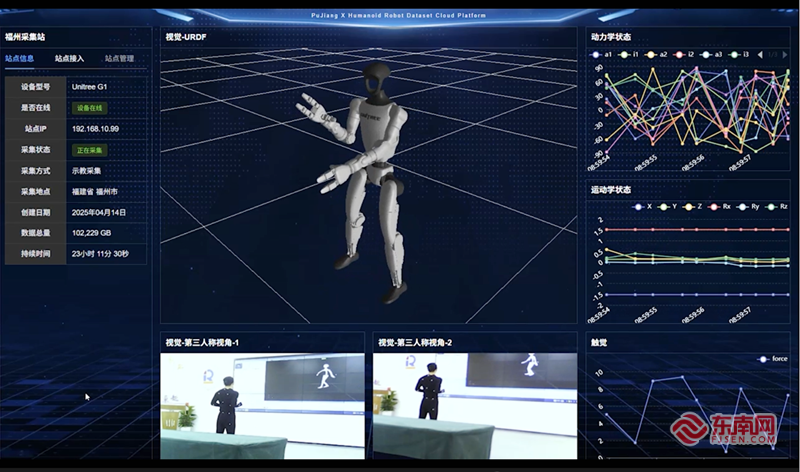Toggle the a2 series legend marker
This screenshot has height=472, width=800.
click(652, 54)
